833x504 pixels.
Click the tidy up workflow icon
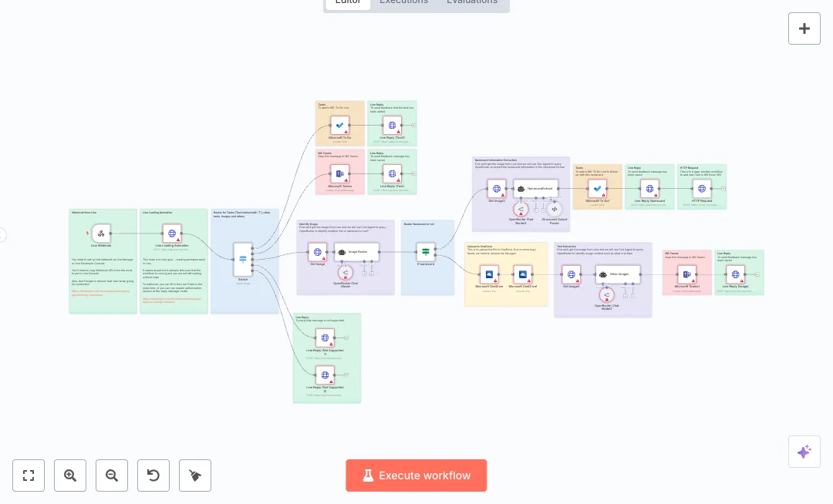pos(195,475)
